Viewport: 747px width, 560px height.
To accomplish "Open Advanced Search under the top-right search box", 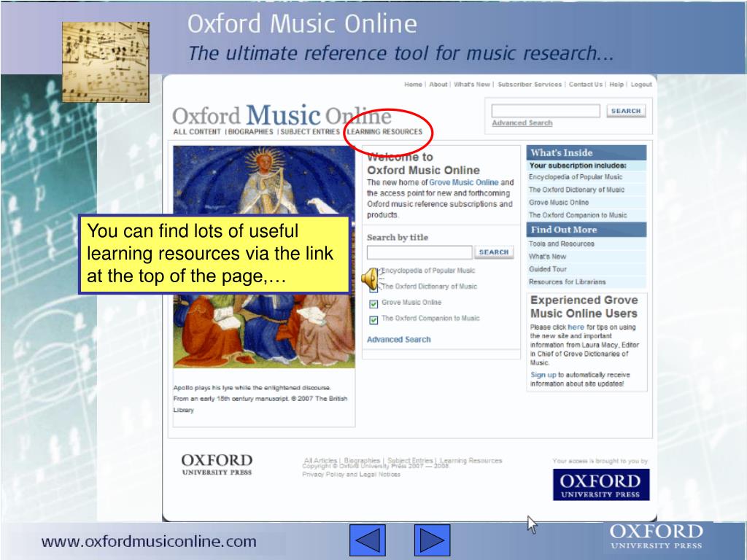I will pyautogui.click(x=522, y=122).
